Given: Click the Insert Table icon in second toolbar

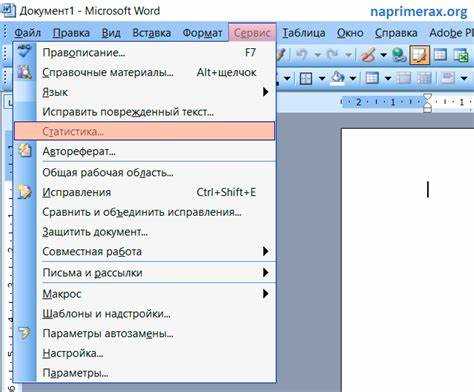Looking at the screenshot, I should click(372, 78).
